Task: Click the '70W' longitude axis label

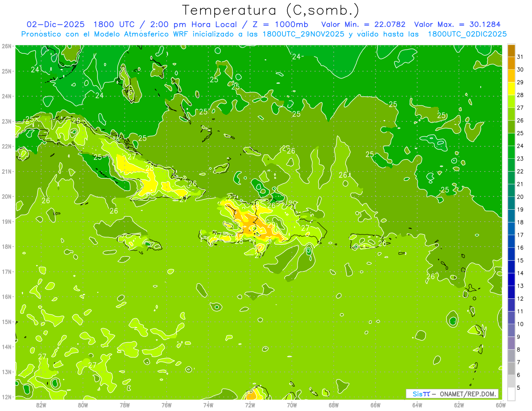Action: click(x=292, y=405)
